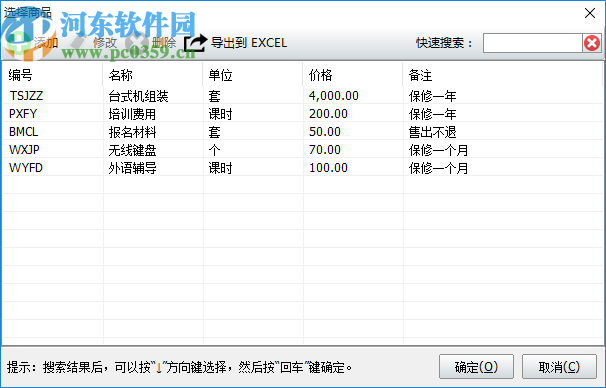Image resolution: width=606 pixels, height=388 pixels.
Task: Sort by 编号 column header
Action: 53,75
